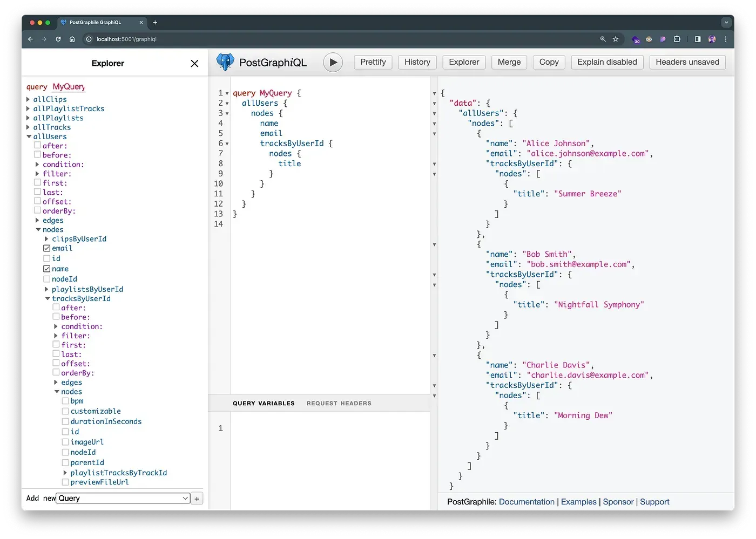Toggle the browser side panel icon

[x=698, y=39]
